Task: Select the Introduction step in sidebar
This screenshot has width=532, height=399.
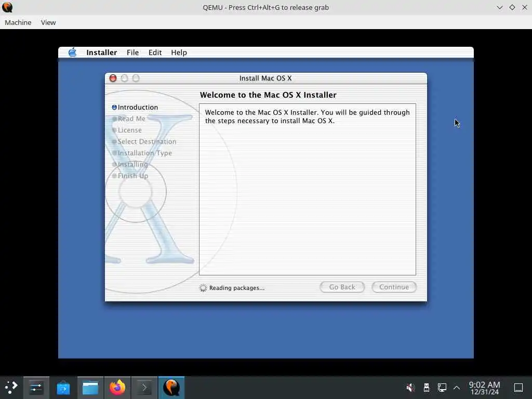Action: [x=138, y=107]
